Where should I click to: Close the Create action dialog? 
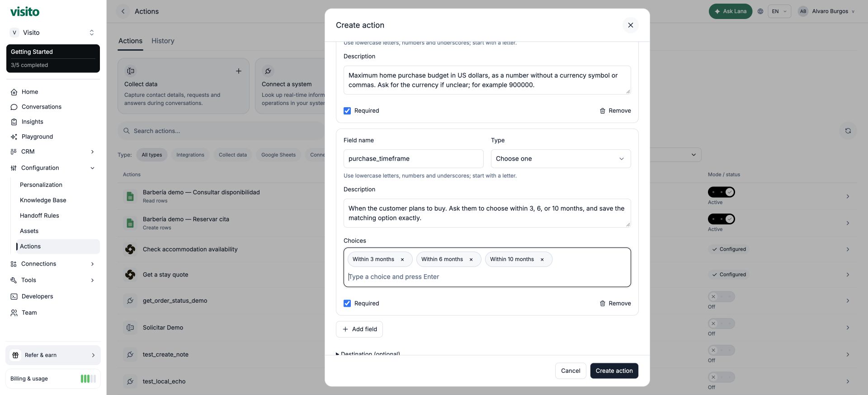[x=630, y=25]
